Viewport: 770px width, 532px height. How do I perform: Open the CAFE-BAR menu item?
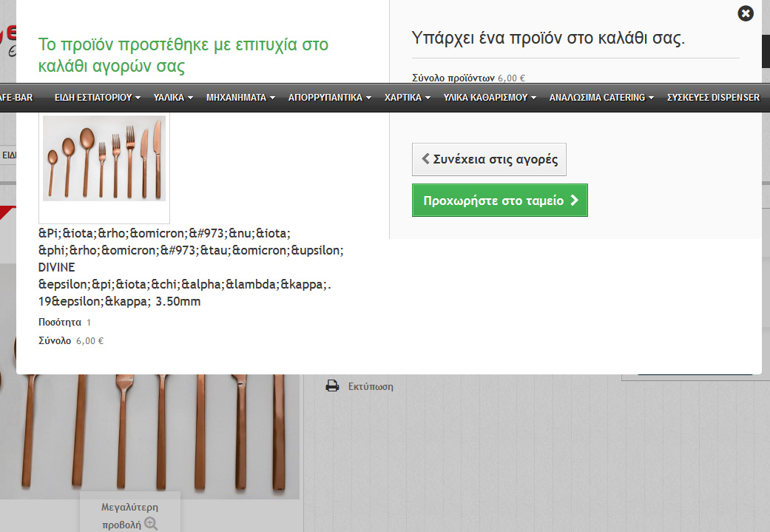[17, 98]
